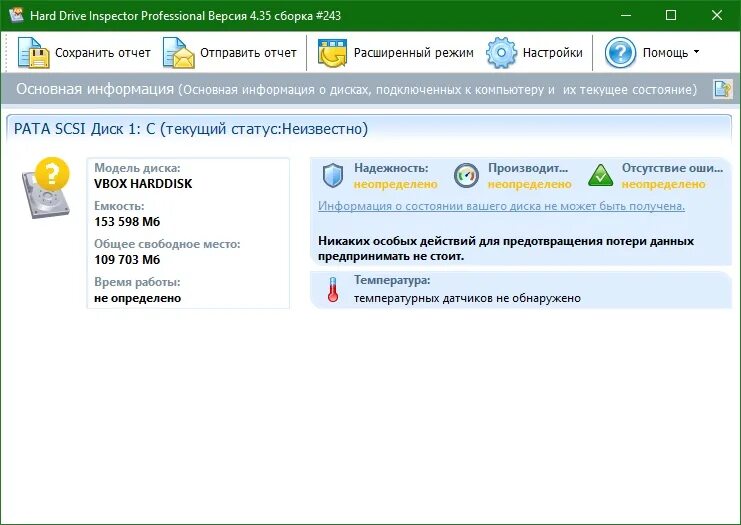Viewport: 741px width, 525px height.
Task: Click the Отправить отчет label
Action: pyautogui.click(x=248, y=52)
